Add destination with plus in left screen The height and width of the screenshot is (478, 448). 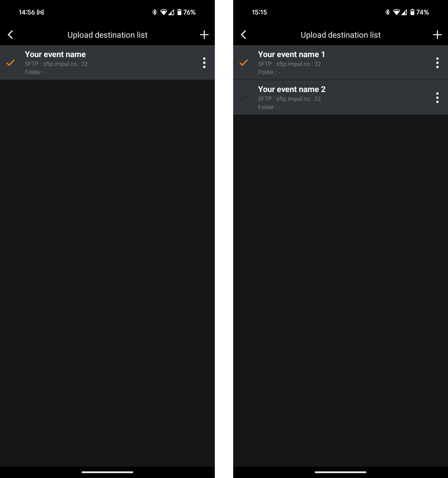point(204,35)
